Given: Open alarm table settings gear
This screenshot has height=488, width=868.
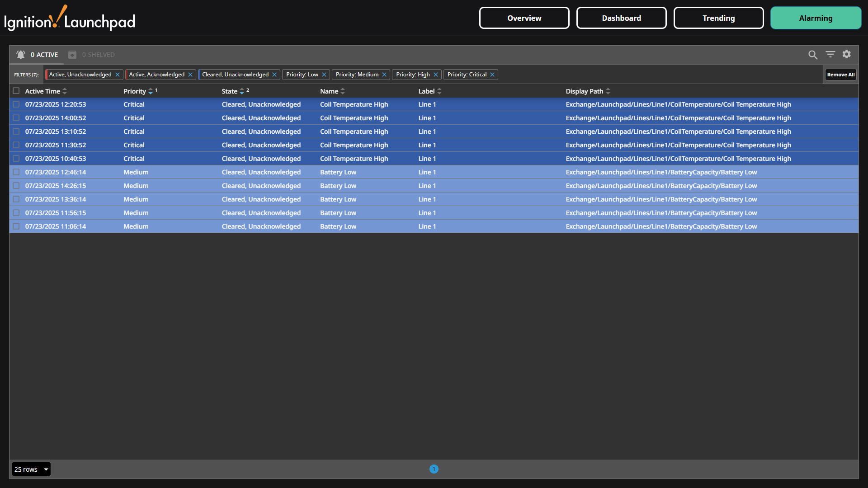Looking at the screenshot, I should 846,54.
